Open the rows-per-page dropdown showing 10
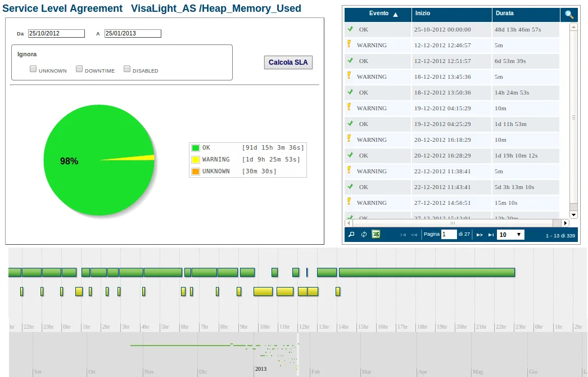Screen dimensions: 588x377 click(x=510, y=235)
